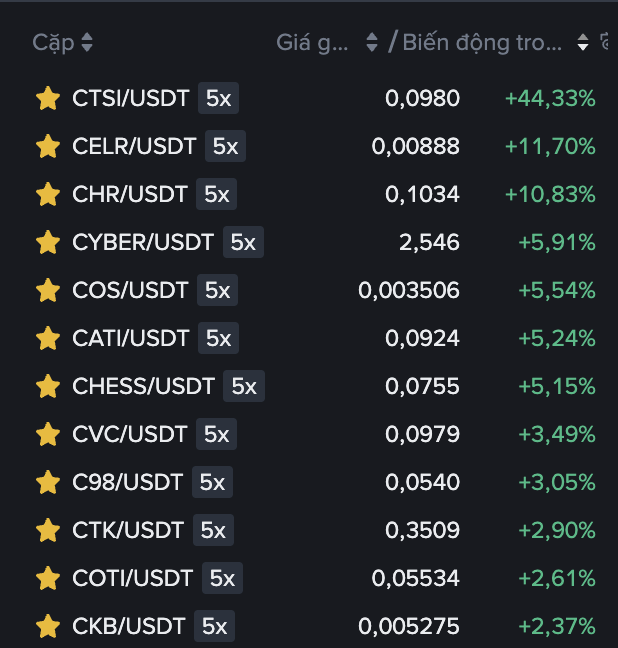Toggle the CATI/USDT favorite star
This screenshot has height=648, width=618.
point(47,338)
